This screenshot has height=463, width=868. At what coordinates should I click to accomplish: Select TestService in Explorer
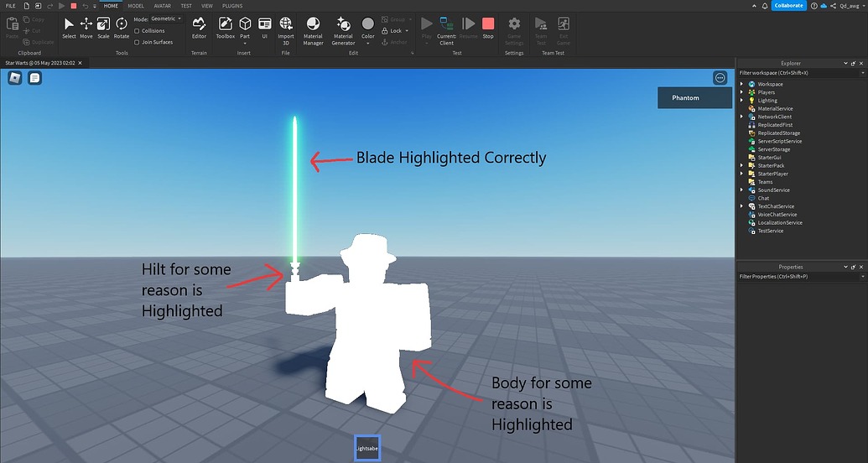(771, 231)
